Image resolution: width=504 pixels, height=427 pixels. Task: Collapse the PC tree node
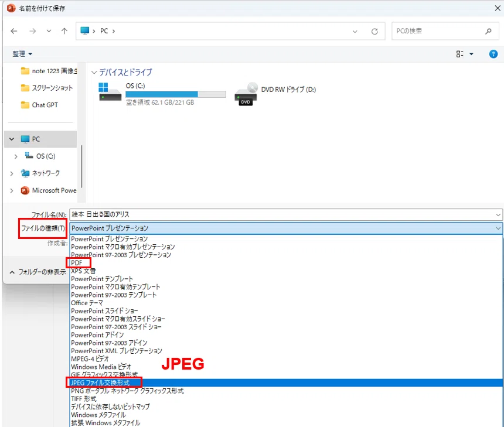click(12, 139)
